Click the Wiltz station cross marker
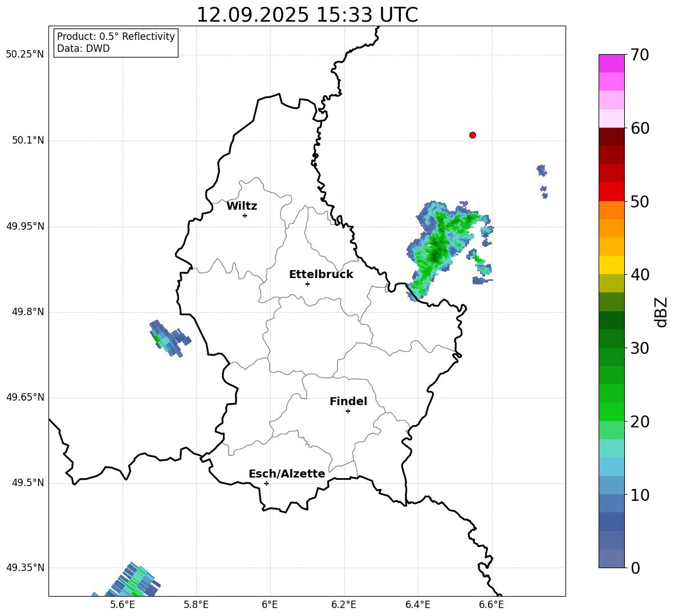This screenshot has height=616, width=675. (x=245, y=215)
